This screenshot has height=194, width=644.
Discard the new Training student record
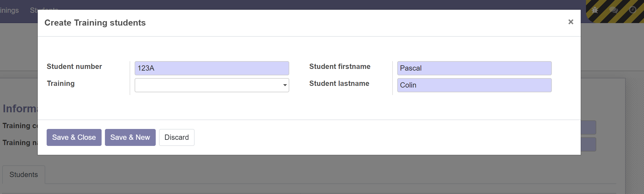pyautogui.click(x=177, y=137)
